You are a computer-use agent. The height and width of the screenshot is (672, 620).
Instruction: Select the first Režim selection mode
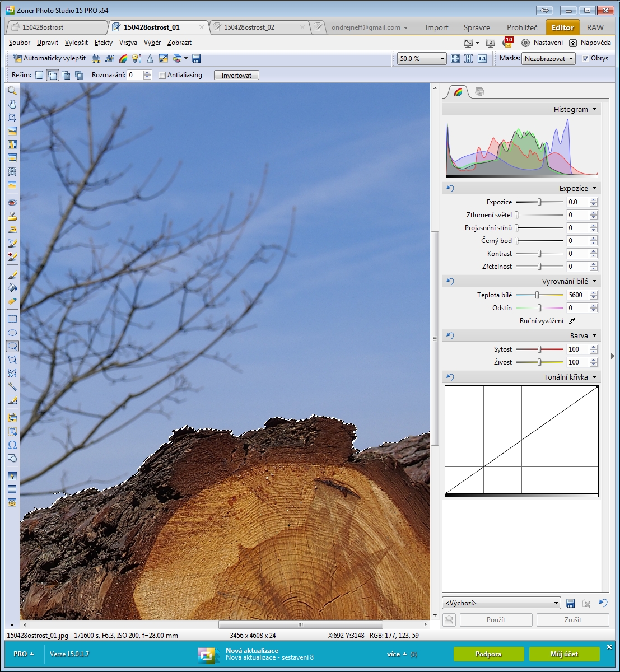[39, 75]
